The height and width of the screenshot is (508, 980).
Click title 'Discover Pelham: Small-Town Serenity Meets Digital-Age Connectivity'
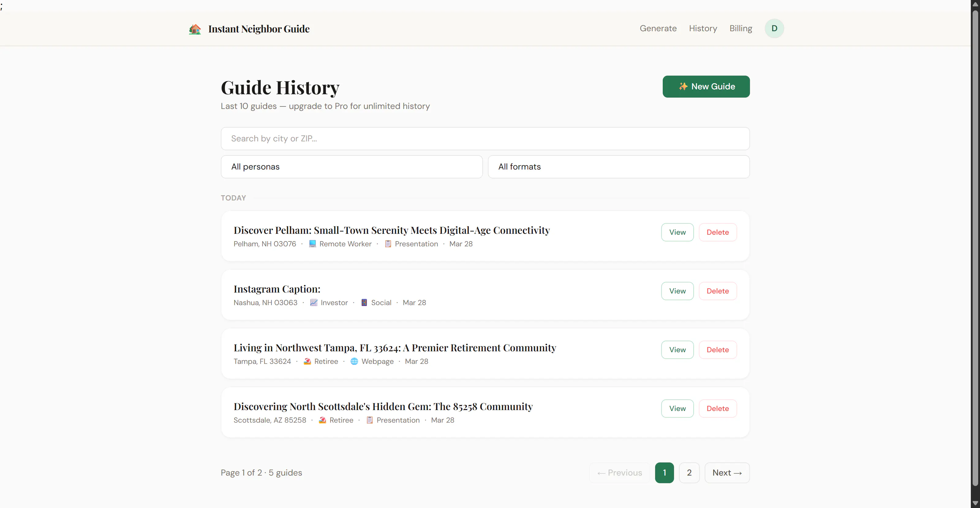(391, 230)
